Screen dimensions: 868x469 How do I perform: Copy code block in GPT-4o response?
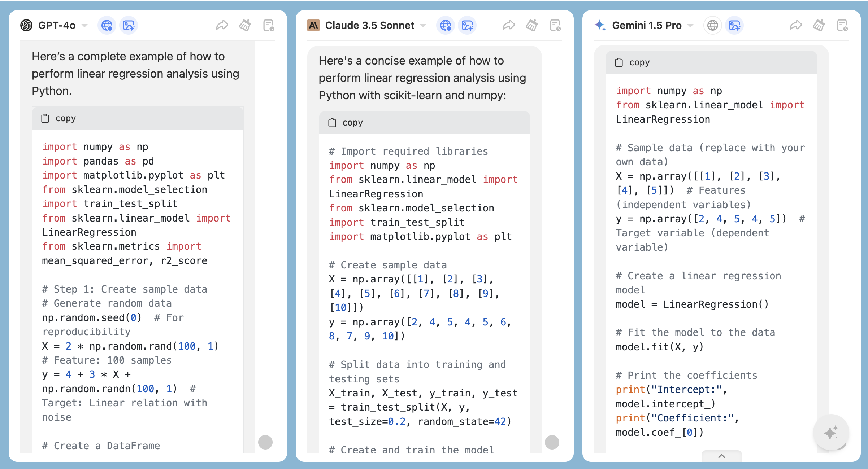pos(58,118)
